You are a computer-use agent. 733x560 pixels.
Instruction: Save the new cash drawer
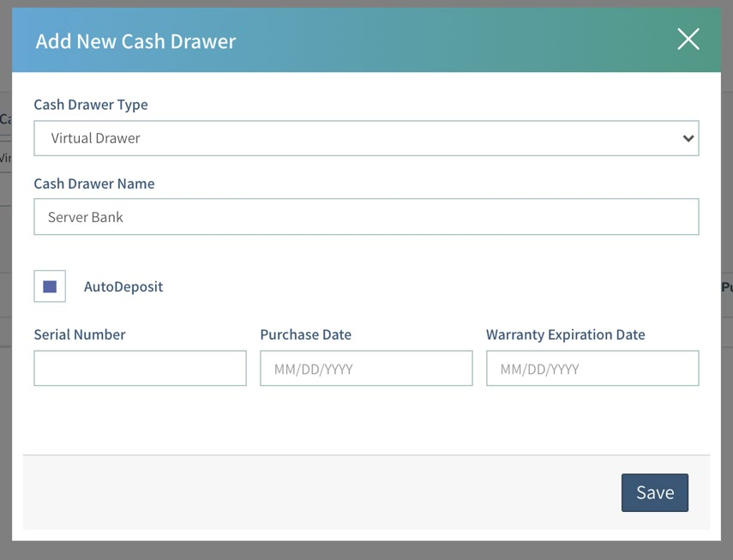654,492
